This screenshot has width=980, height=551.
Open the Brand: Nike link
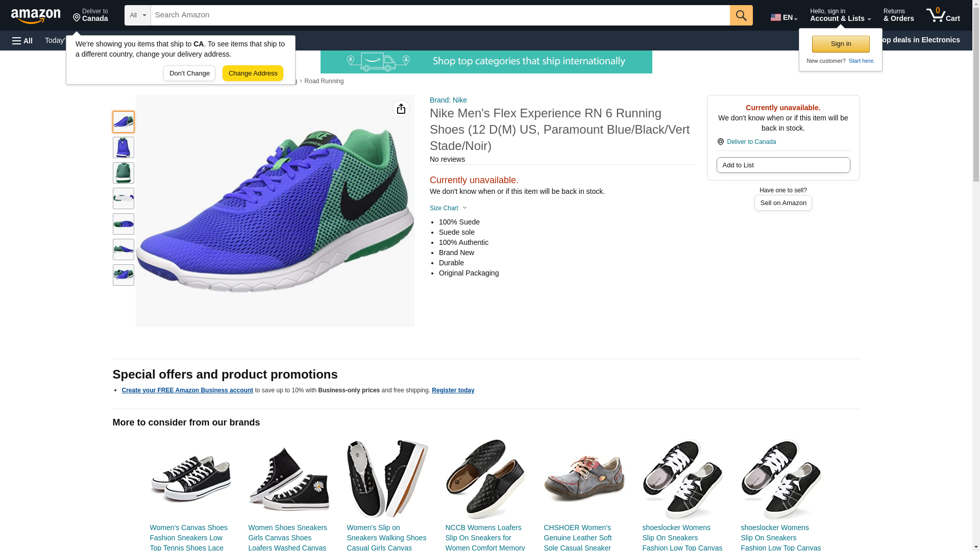tap(448, 100)
